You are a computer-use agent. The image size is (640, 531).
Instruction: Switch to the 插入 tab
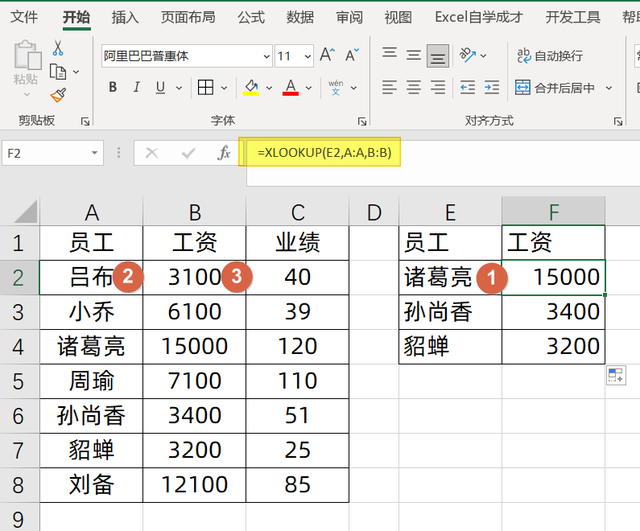click(x=125, y=17)
